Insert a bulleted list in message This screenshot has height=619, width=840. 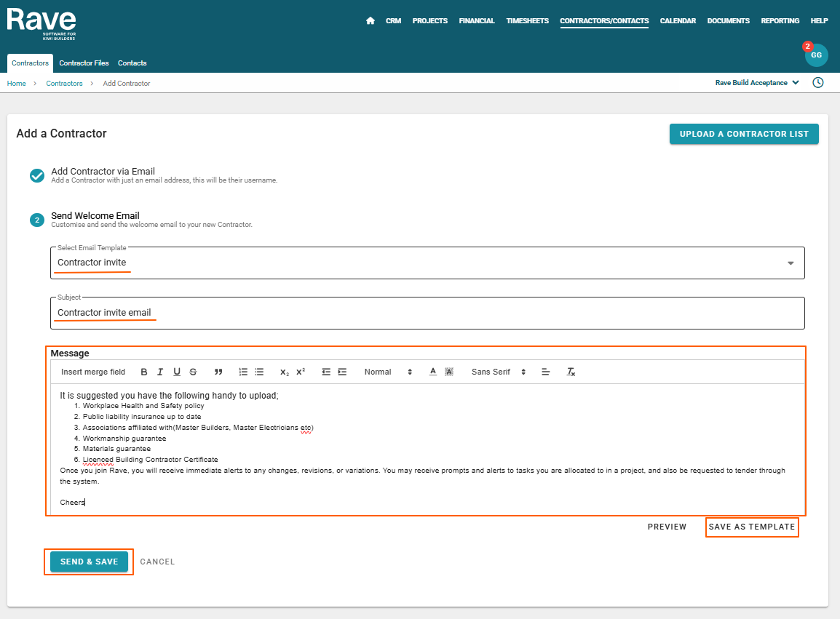[259, 372]
